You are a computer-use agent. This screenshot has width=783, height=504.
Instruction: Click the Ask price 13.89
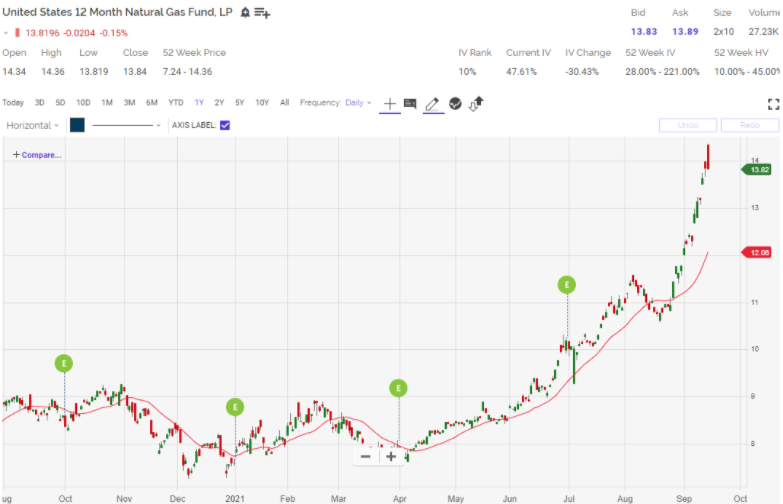click(685, 32)
